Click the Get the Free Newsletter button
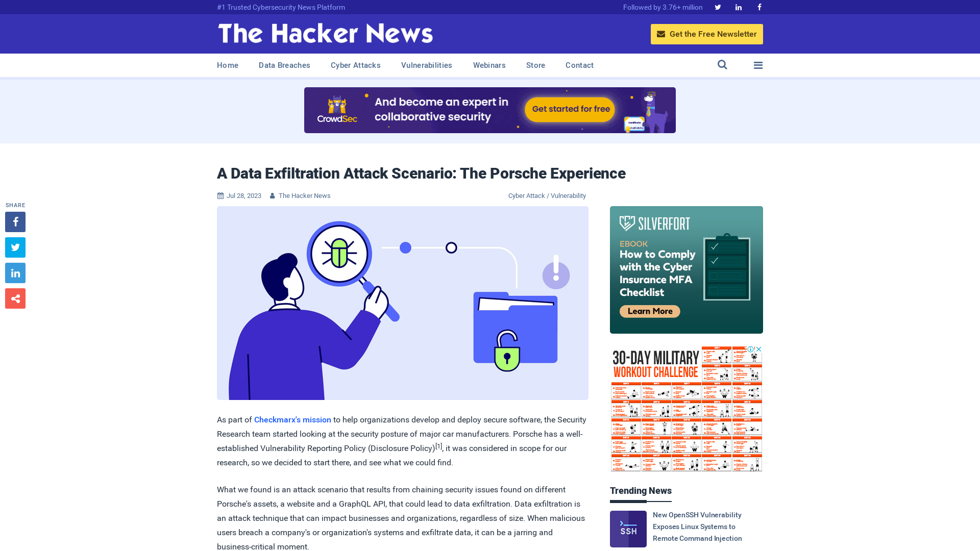This screenshot has width=980, height=551. [707, 34]
